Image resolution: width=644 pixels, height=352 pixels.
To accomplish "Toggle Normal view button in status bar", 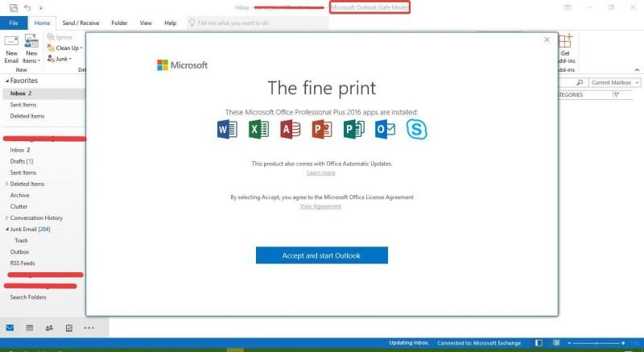I will click(x=539, y=343).
